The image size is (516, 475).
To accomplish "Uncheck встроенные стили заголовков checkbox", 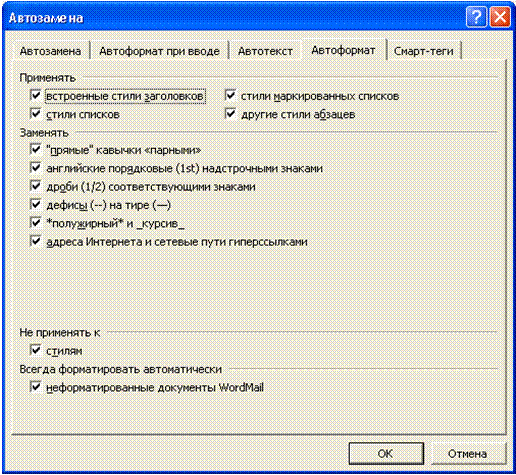I will (36, 95).
